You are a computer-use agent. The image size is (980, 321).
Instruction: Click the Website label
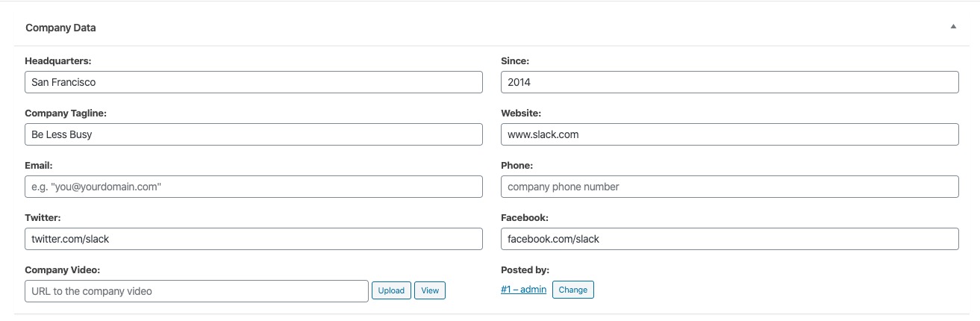[521, 113]
